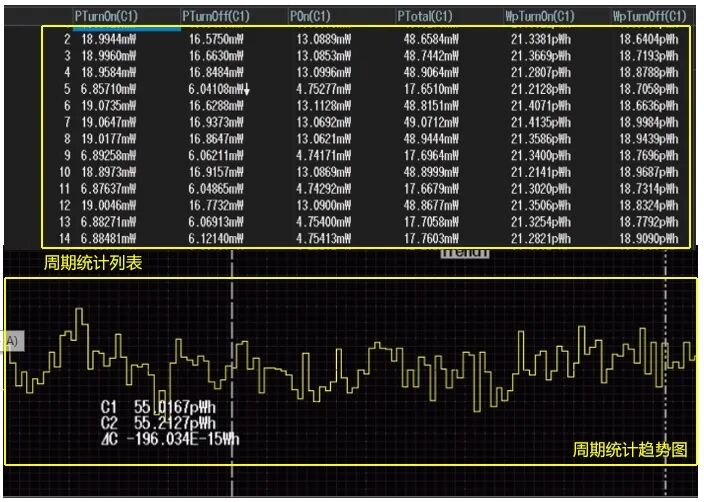Screen dimensions: 704x502
Task: Select cell 18.9090pWh in row 14
Action: [x=649, y=238]
